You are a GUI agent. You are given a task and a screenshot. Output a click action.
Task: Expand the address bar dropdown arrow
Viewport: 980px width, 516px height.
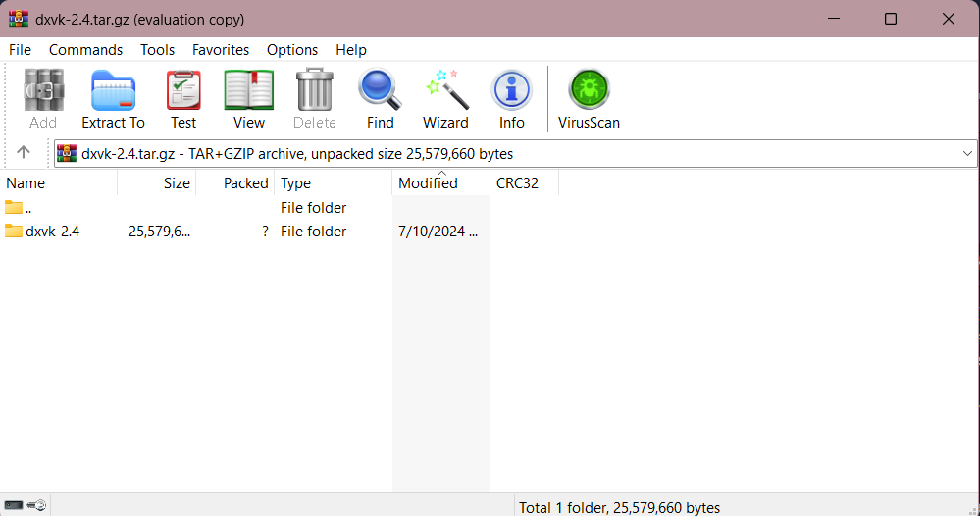click(967, 154)
